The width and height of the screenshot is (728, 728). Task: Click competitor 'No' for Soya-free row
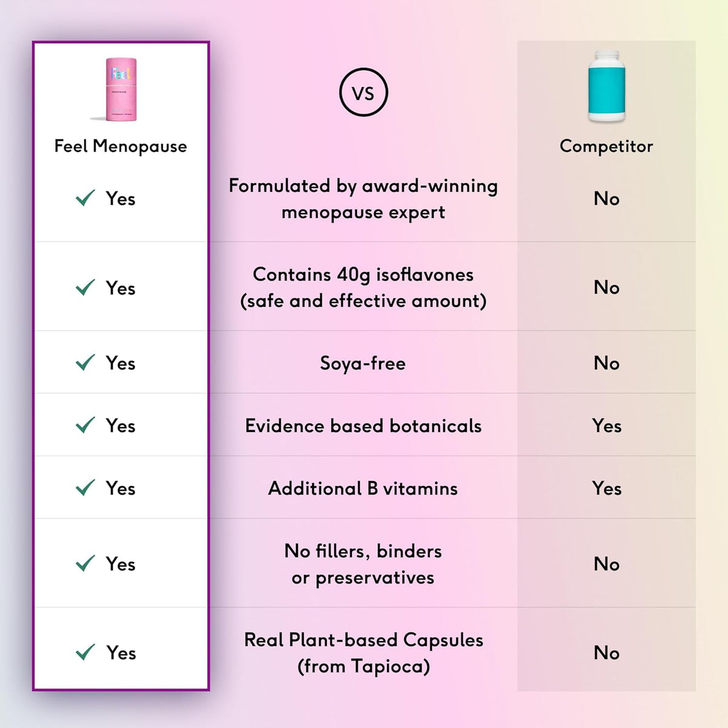click(x=607, y=363)
